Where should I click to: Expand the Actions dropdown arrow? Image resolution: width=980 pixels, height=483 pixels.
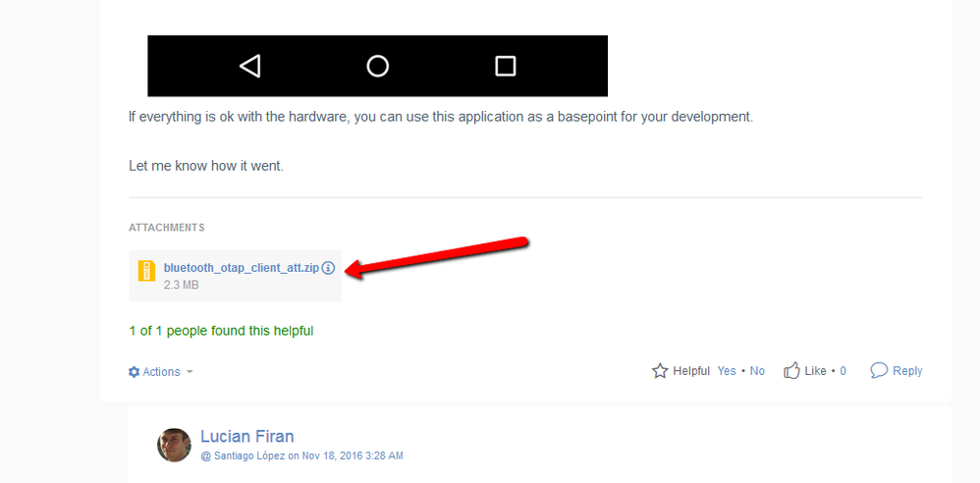click(190, 372)
